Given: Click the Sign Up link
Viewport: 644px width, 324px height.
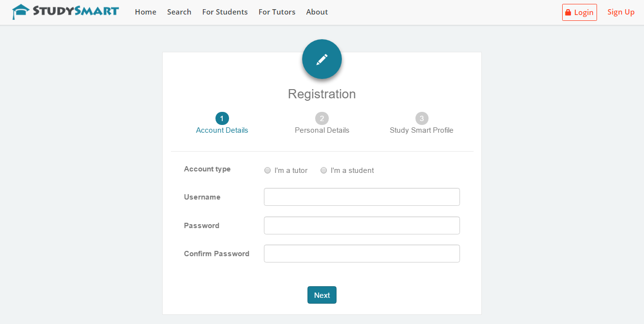Looking at the screenshot, I should click(x=621, y=12).
